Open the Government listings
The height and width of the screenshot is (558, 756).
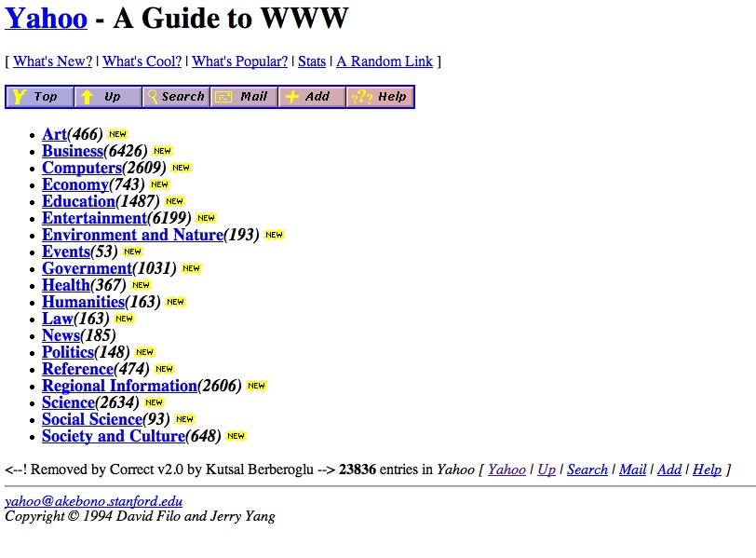point(87,267)
